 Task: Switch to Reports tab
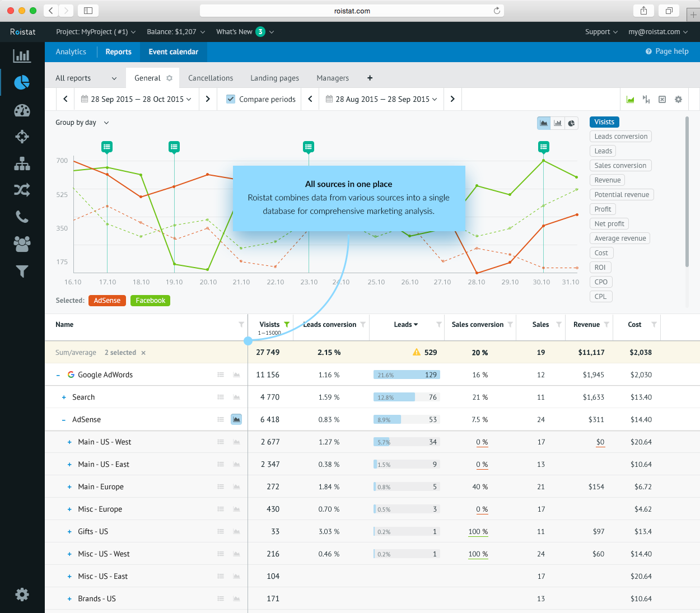click(119, 52)
